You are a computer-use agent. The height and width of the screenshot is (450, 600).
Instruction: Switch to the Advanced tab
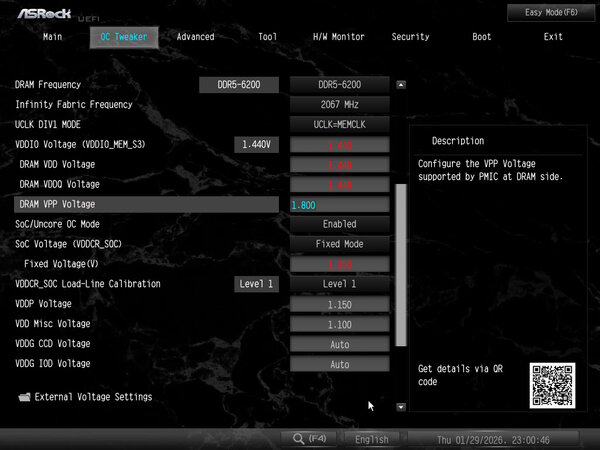[195, 37]
